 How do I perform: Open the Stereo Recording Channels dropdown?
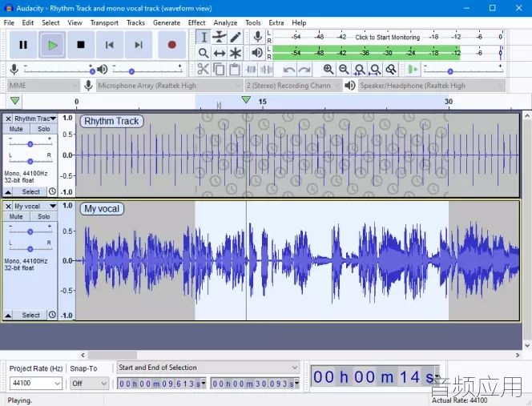pos(292,86)
